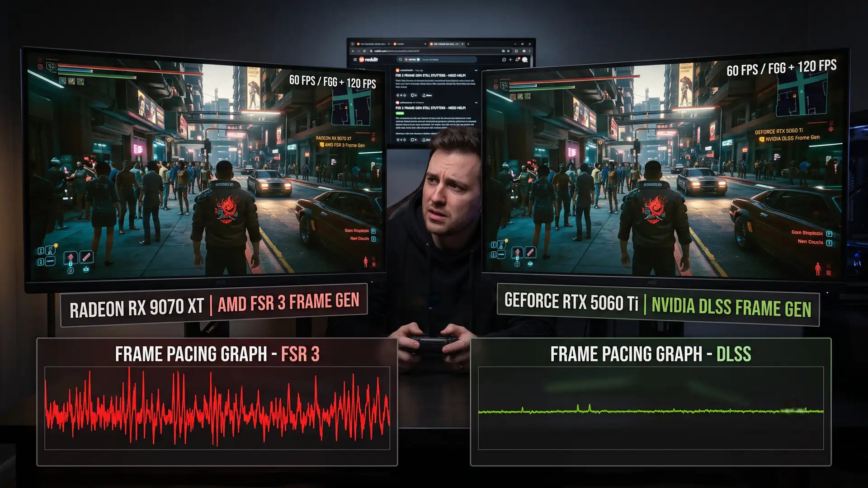Switch to the first browser tab
This screenshot has height=488, width=868.
373,44
